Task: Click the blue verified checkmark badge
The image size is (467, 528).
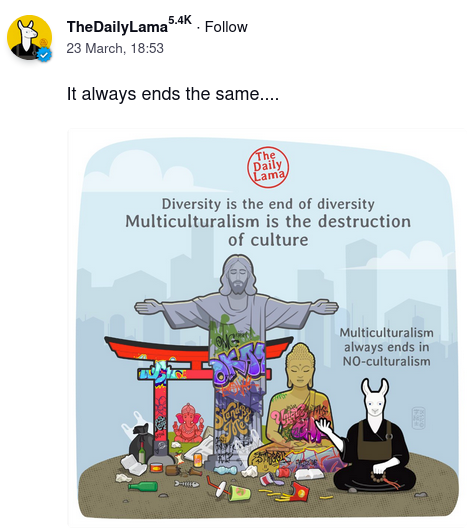Action: [44, 54]
